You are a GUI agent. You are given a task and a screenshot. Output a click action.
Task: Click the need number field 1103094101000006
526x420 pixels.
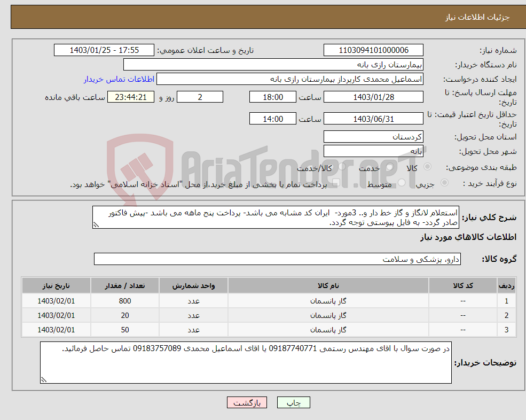tap(373, 50)
